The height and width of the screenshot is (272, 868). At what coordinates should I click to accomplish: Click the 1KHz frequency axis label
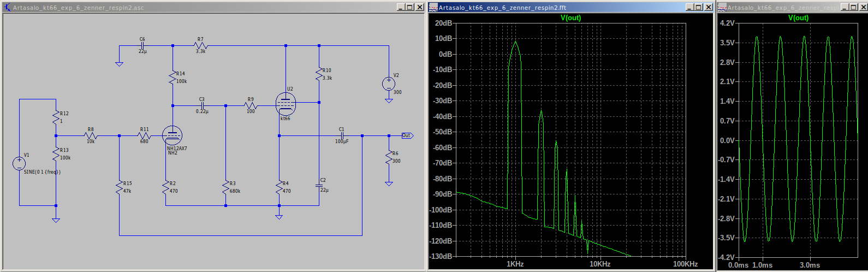click(x=515, y=264)
